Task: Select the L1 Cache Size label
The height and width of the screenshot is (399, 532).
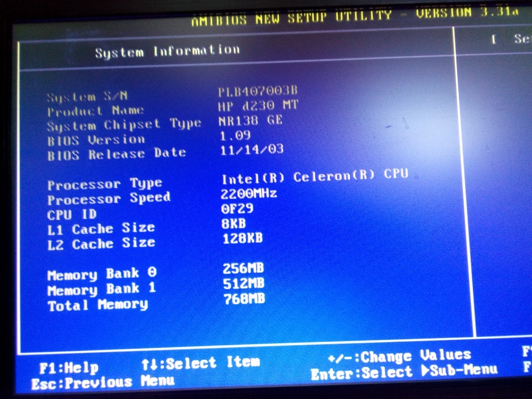Action: 101,229
